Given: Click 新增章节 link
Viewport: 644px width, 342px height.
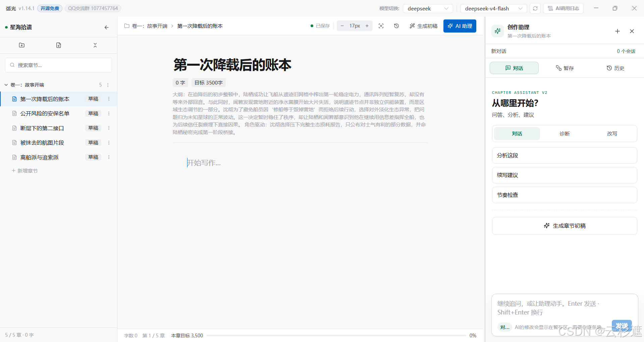Looking at the screenshot, I should 25,171.
